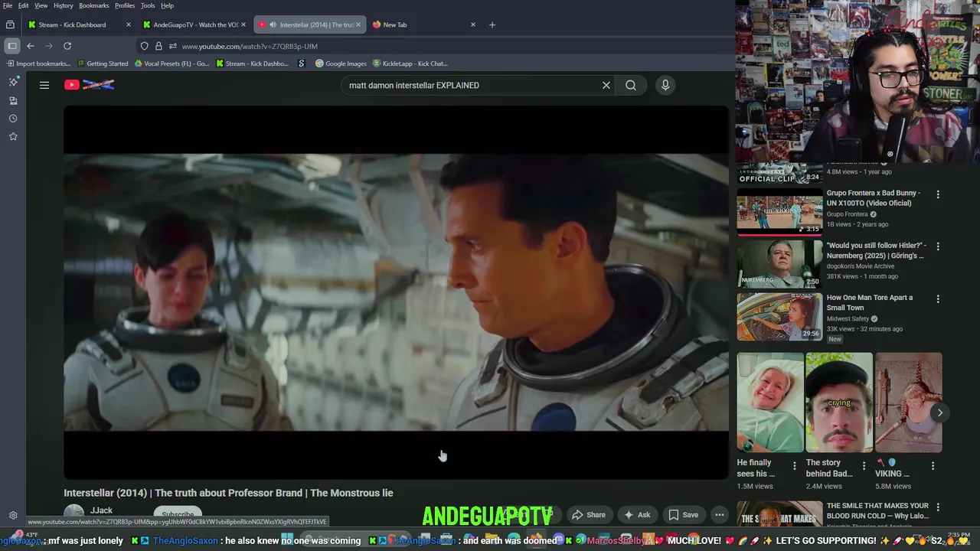Open the Firefox View tab list icon
Screen dimensions: 980x551
10,24
